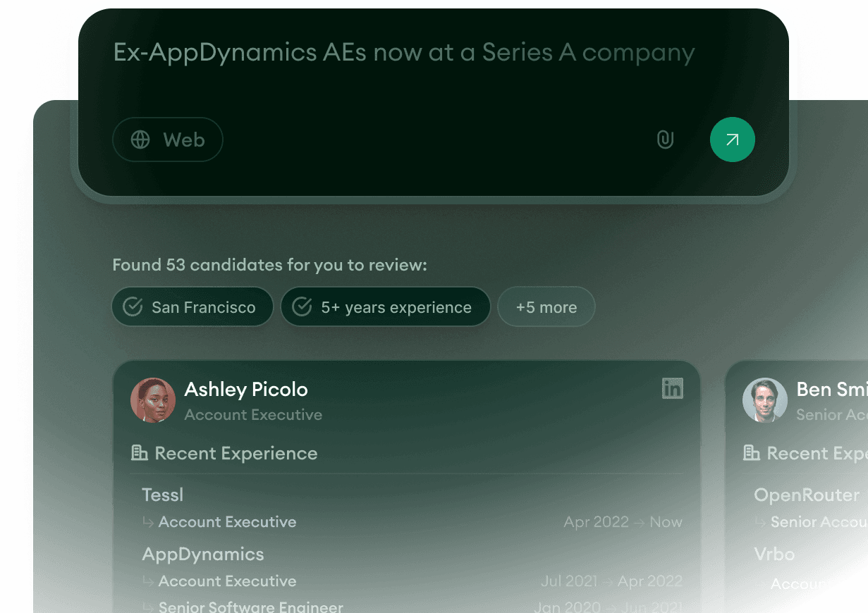The width and height of the screenshot is (868, 613).
Task: Toggle the Web search option
Action: click(168, 140)
